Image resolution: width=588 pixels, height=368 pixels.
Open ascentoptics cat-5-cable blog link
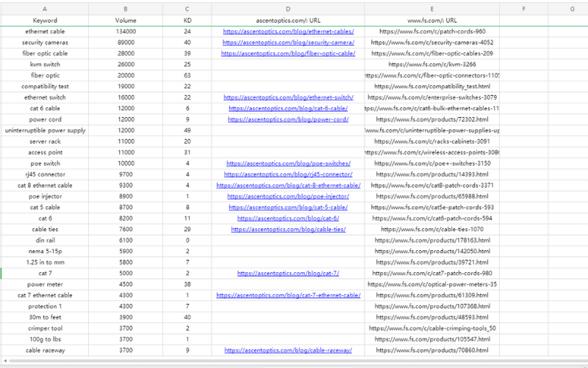288,208
